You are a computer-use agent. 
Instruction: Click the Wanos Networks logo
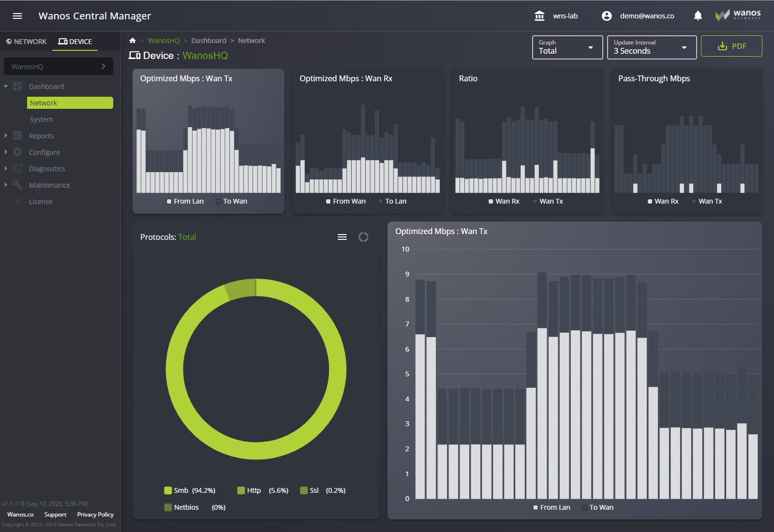click(x=738, y=15)
